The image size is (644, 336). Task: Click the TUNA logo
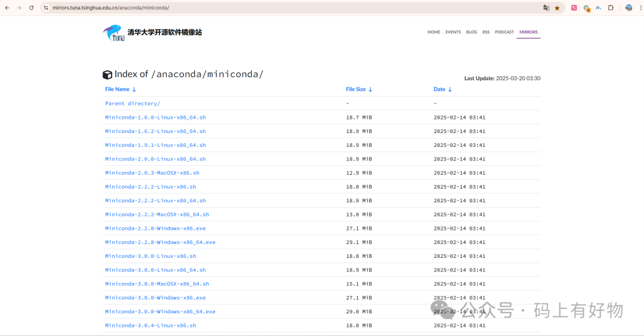(114, 33)
